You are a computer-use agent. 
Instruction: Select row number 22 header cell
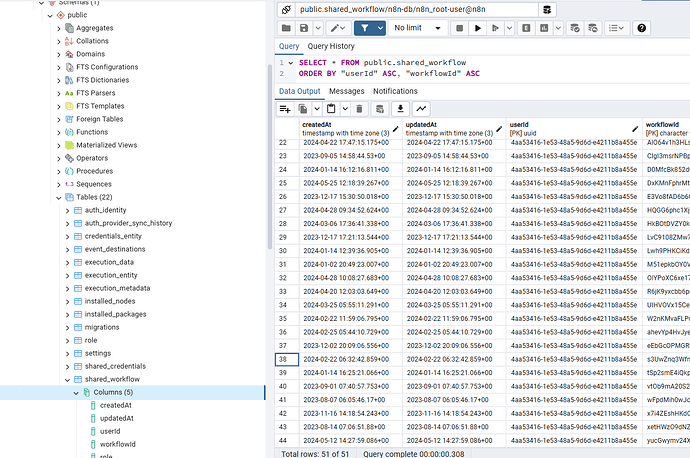click(287, 143)
